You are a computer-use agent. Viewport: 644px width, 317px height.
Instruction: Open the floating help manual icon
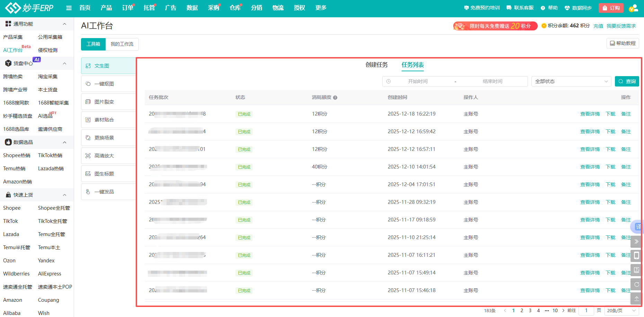click(x=636, y=270)
